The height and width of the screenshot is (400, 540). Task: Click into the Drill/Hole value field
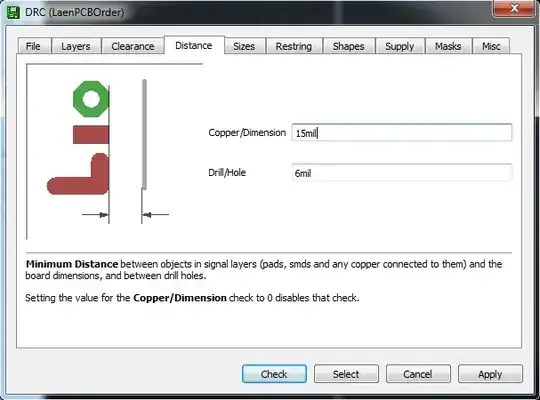coord(402,173)
